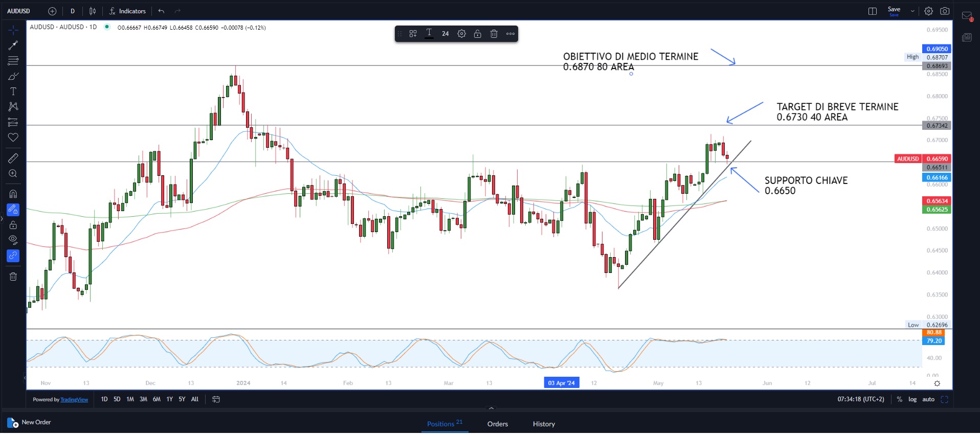Switch to the Orders tab
Screen dimensions: 980x435
pos(497,424)
